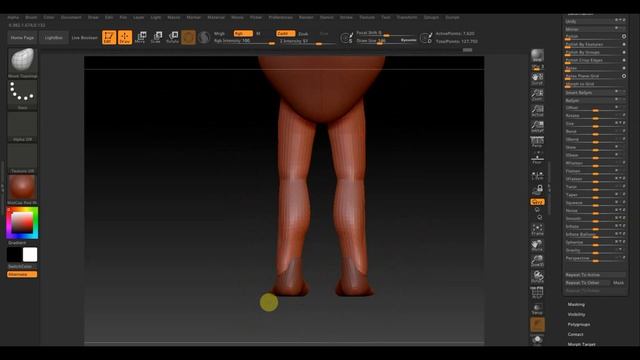Toggle Mrgb mode
This screenshot has height=360, width=640.
(x=220, y=33)
